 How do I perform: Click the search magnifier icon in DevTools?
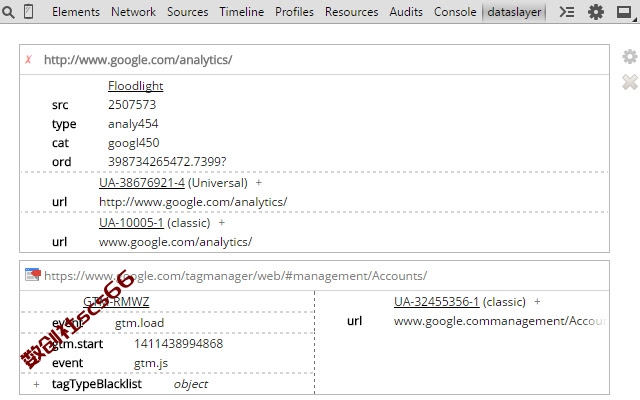[8, 12]
